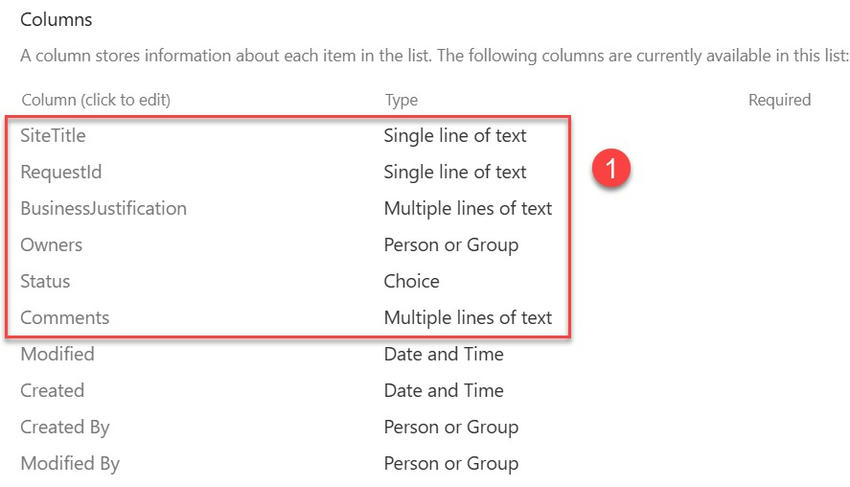This screenshot has width=850, height=487.
Task: Click the "Column (click to edit)" header
Action: [x=95, y=100]
